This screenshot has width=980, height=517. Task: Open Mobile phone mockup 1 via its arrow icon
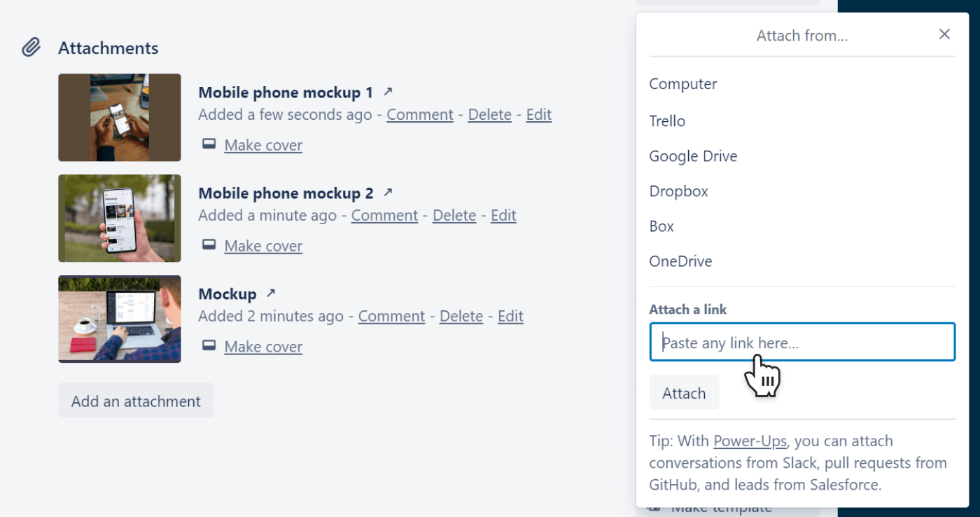(x=388, y=90)
